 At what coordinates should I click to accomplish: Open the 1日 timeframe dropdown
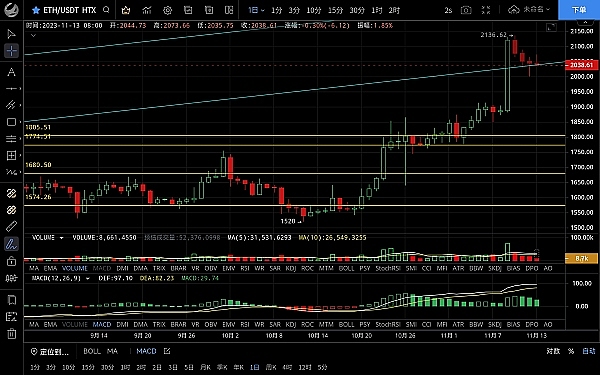[256, 10]
